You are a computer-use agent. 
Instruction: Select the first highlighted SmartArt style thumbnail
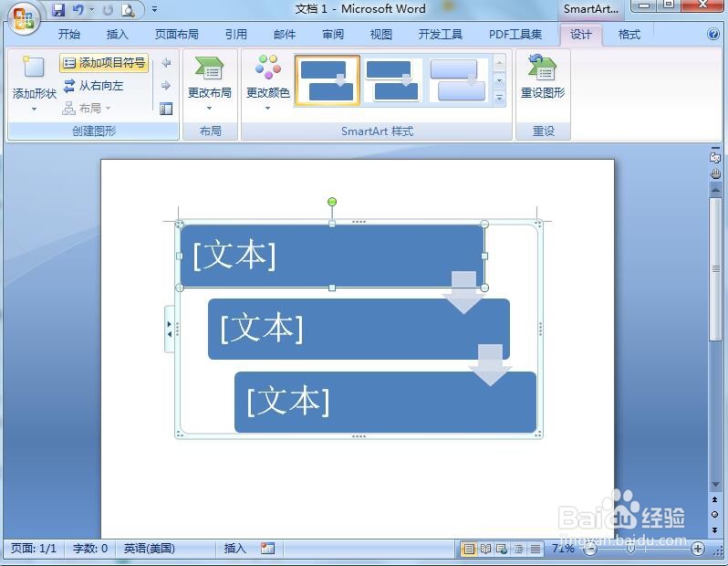click(328, 80)
